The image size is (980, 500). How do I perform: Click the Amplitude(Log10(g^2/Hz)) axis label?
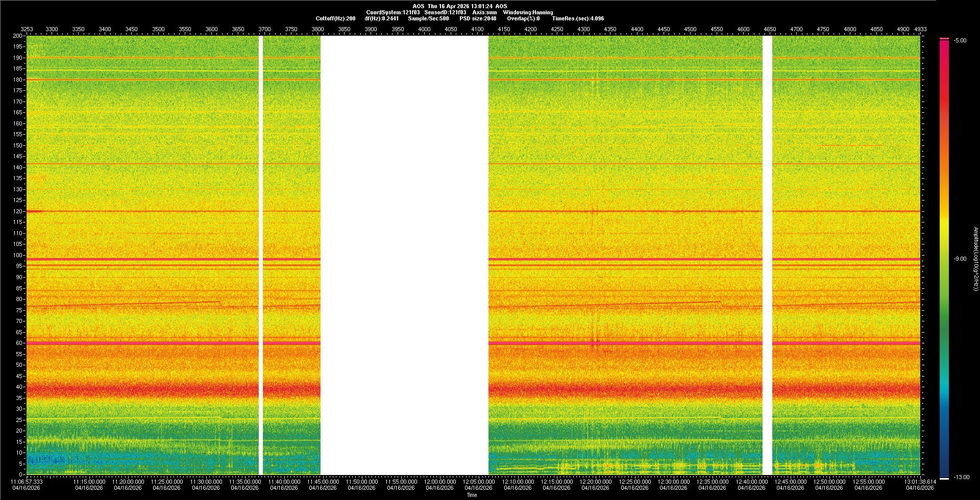pos(975,259)
